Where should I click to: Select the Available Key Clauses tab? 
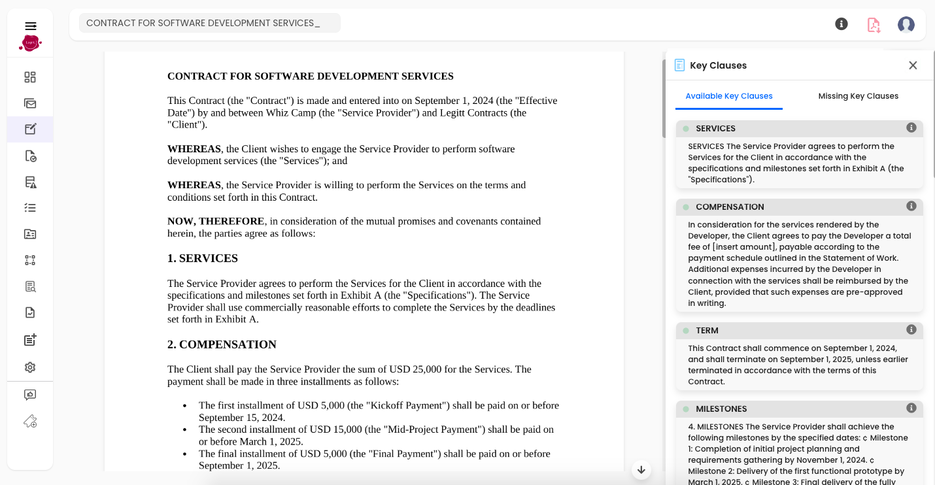point(728,96)
